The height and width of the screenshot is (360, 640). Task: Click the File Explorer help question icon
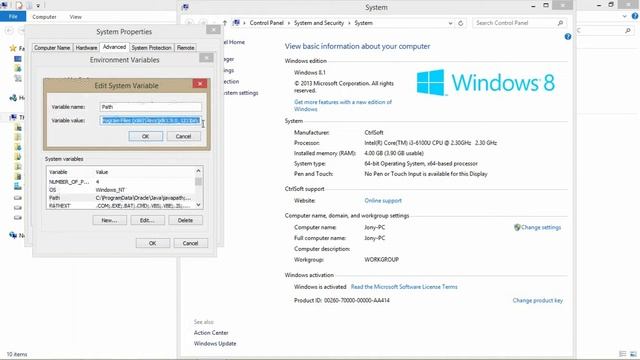click(x=635, y=16)
